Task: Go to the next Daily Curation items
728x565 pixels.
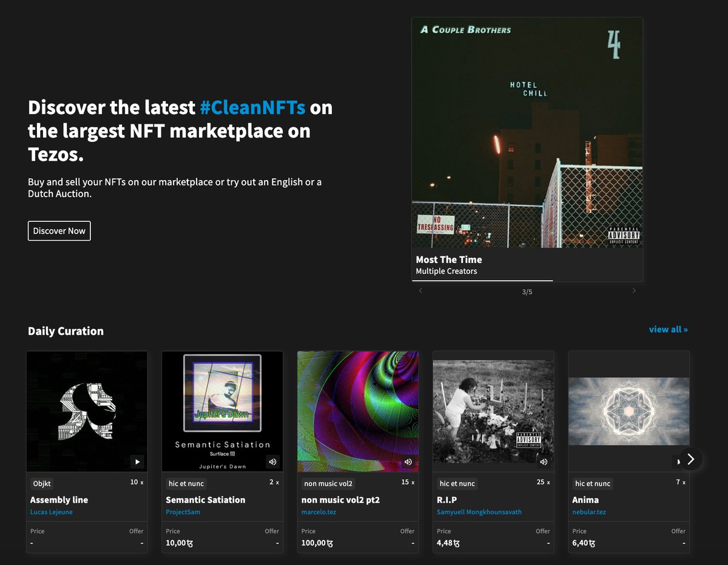Action: point(690,460)
